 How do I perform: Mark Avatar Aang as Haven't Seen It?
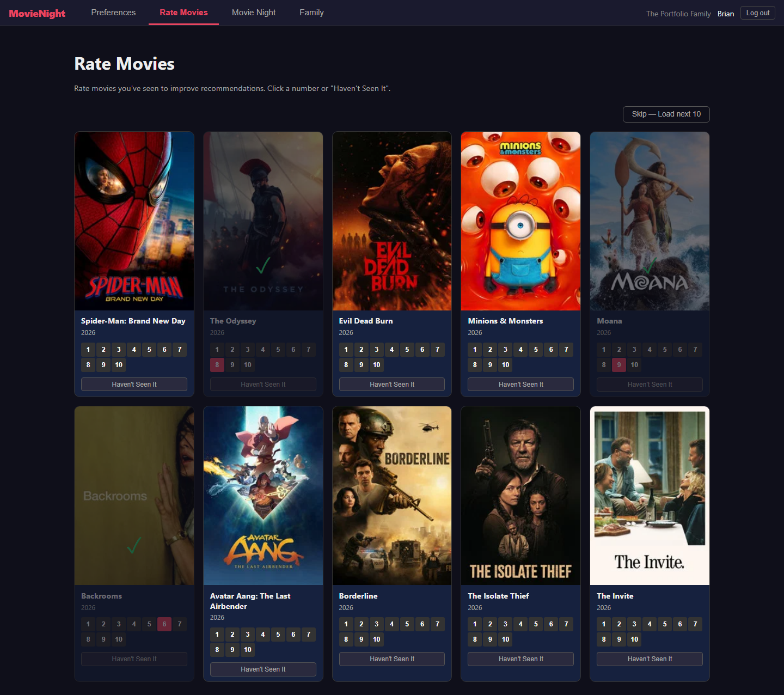point(263,669)
